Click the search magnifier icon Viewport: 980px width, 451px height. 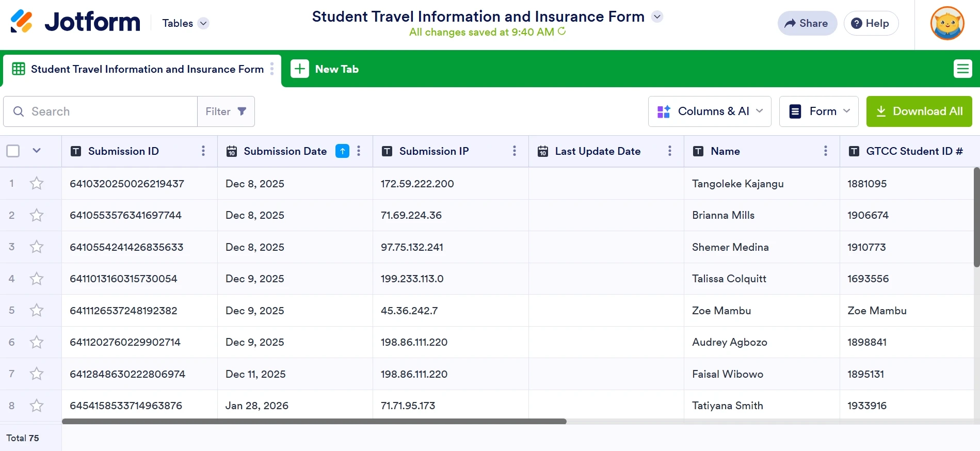click(x=19, y=111)
